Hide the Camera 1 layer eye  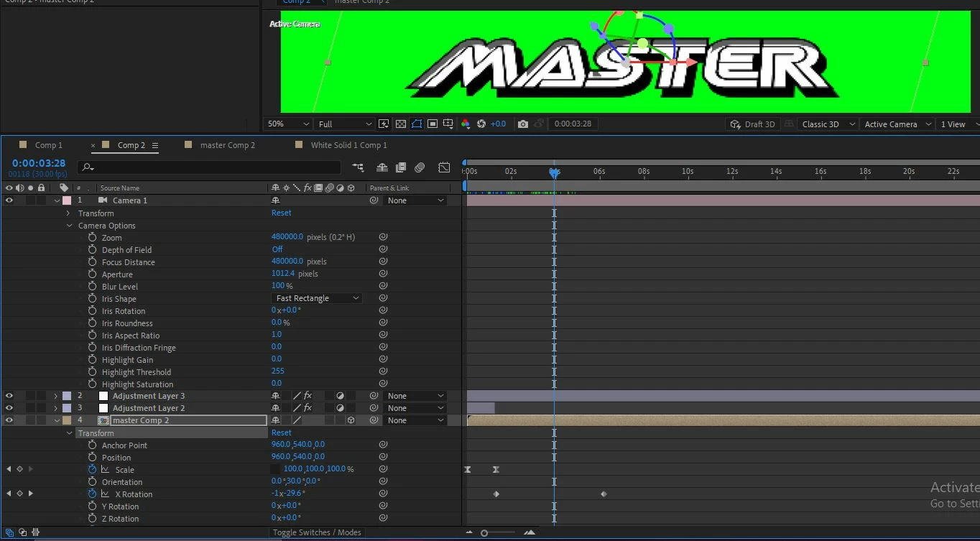[x=9, y=200]
